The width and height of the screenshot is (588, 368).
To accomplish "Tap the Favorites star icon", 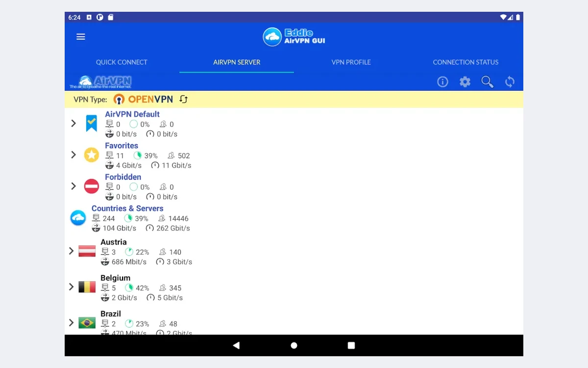I will 92,155.
